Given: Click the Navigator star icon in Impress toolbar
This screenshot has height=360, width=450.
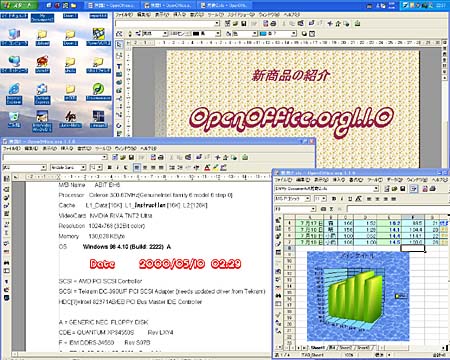Looking at the screenshot, I should pyautogui.click(x=330, y=23).
